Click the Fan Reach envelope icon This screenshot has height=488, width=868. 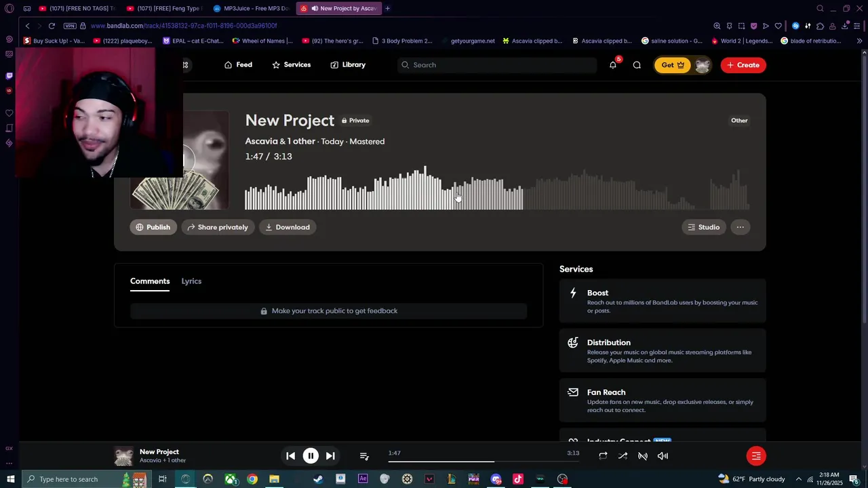pos(573,392)
